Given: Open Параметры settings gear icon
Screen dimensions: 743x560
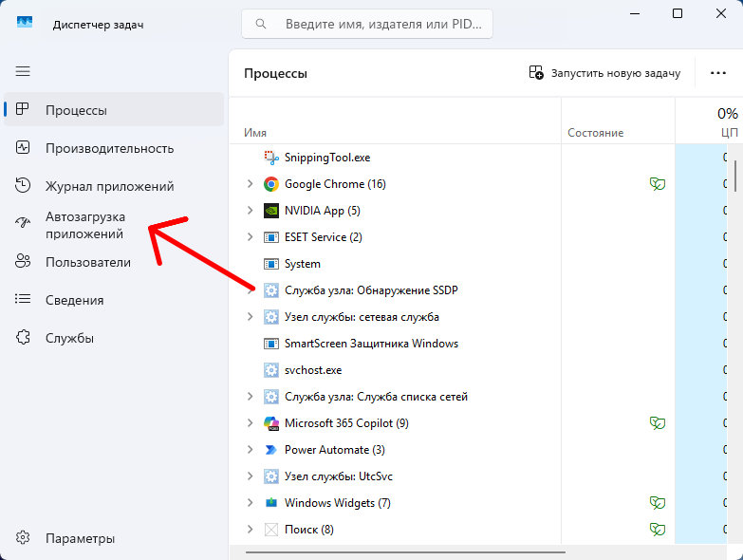Looking at the screenshot, I should coord(22,538).
